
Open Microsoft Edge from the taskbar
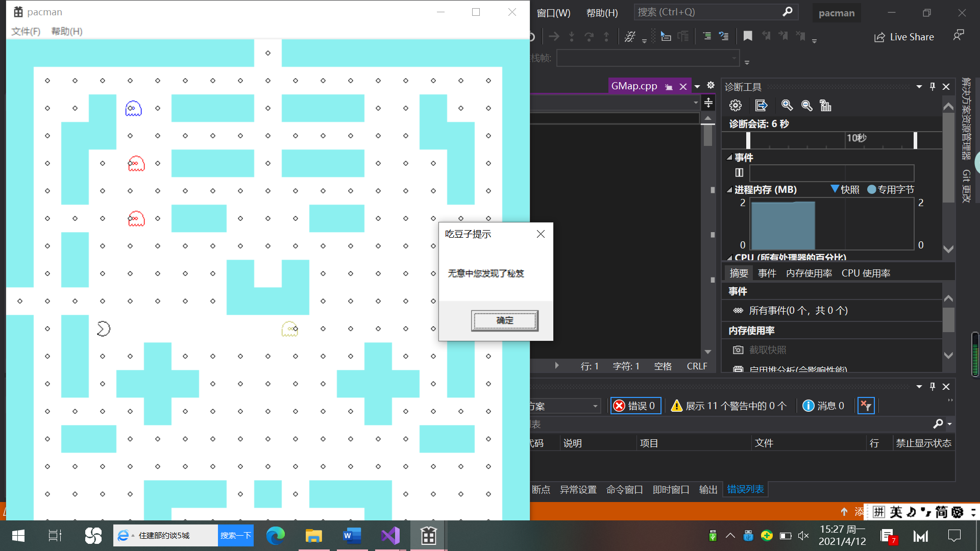[x=275, y=536]
